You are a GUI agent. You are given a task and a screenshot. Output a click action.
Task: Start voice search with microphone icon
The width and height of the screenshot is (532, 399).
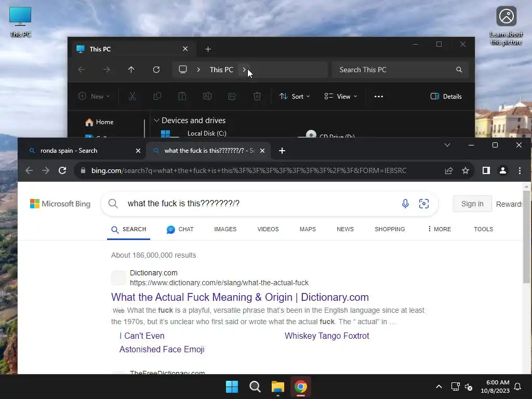click(405, 204)
